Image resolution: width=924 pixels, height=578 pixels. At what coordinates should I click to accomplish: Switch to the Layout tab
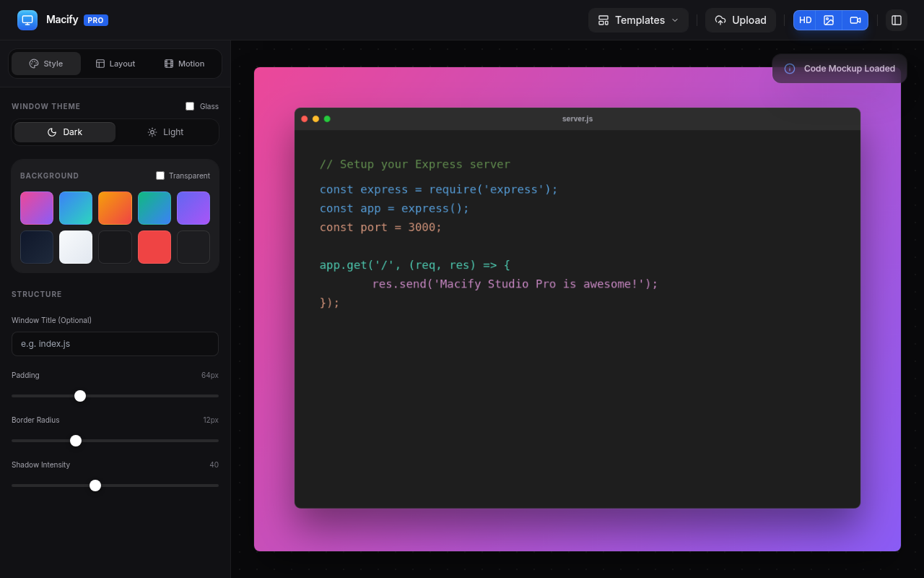pos(115,63)
